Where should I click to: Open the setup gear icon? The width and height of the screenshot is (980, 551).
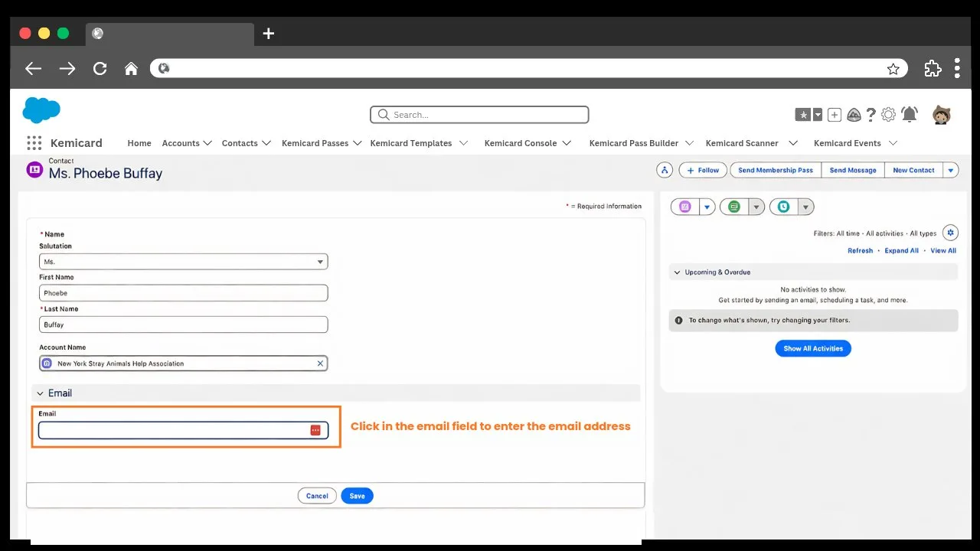pos(888,115)
